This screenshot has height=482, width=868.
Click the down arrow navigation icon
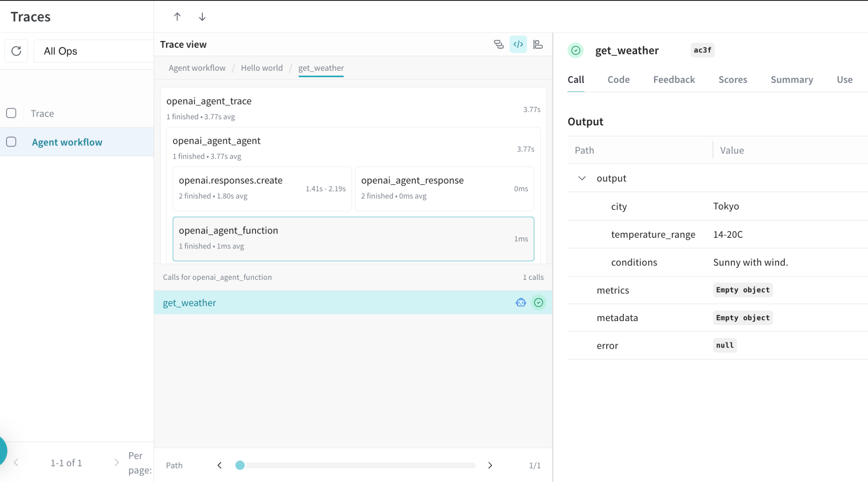[x=202, y=16]
